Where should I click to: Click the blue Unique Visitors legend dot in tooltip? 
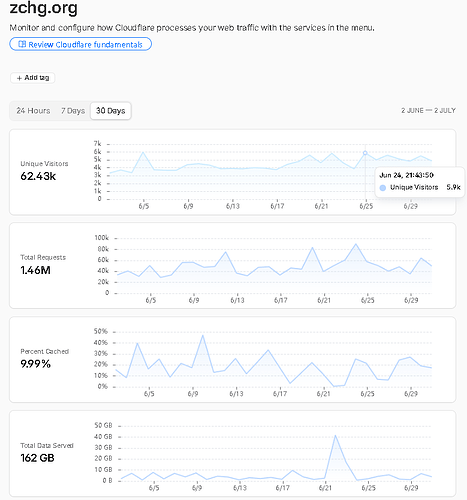(383, 188)
